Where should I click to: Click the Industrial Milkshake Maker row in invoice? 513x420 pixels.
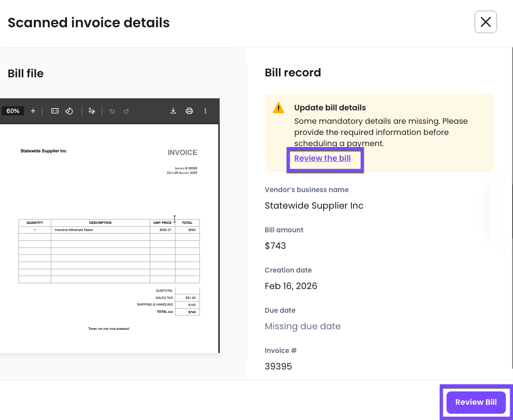coord(74,230)
